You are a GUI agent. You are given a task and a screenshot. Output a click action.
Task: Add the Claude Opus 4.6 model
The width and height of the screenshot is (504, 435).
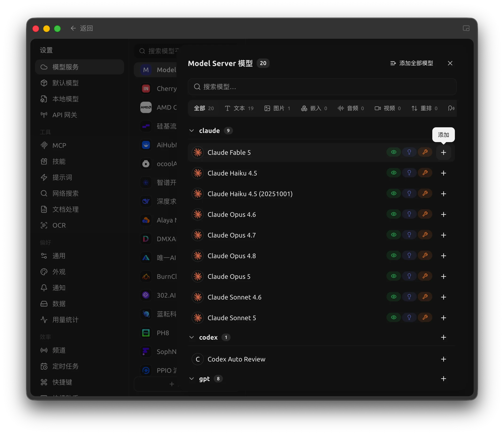(443, 214)
